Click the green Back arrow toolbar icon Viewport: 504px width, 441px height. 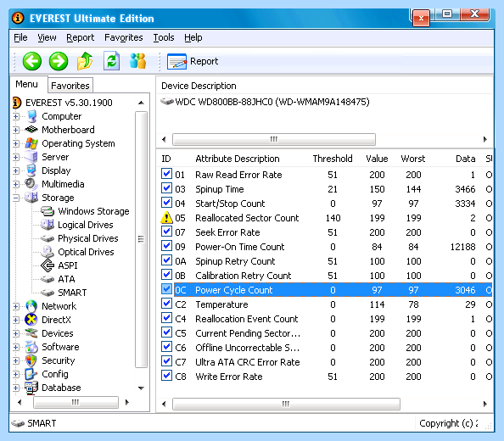point(32,61)
